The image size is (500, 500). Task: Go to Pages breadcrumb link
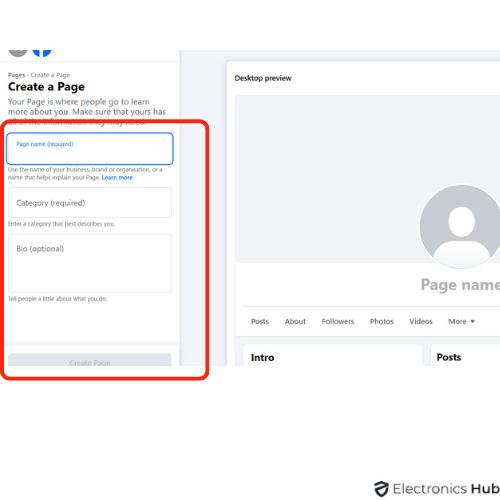(16, 75)
